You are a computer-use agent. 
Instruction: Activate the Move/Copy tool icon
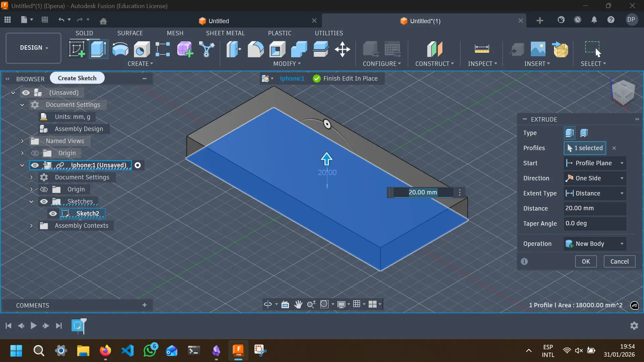coord(342,49)
